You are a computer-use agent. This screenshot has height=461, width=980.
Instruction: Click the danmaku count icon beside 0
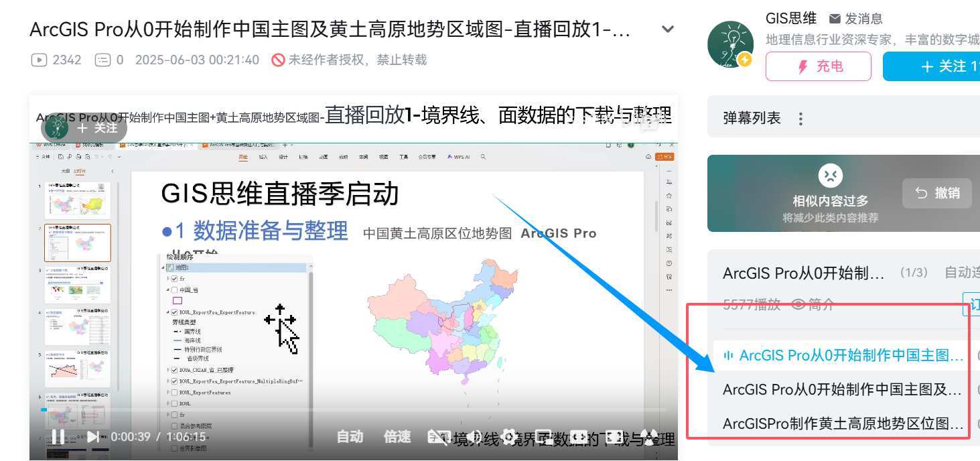pyautogui.click(x=102, y=60)
